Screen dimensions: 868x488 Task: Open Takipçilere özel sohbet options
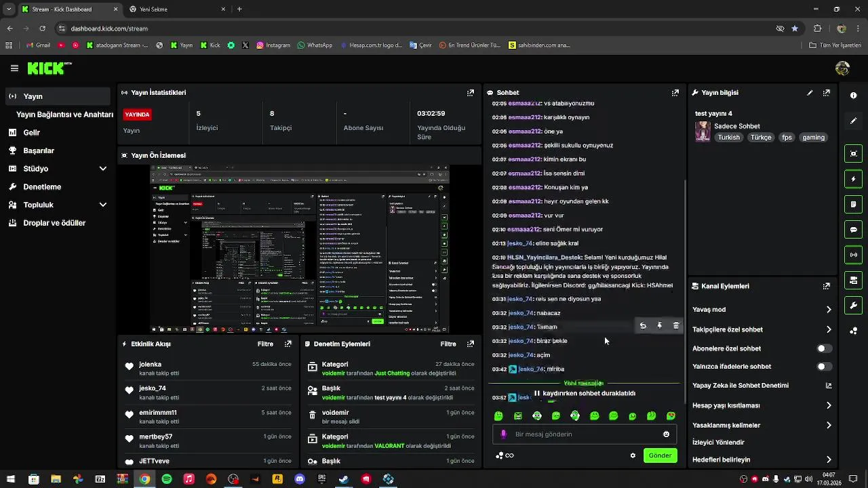[x=762, y=329]
